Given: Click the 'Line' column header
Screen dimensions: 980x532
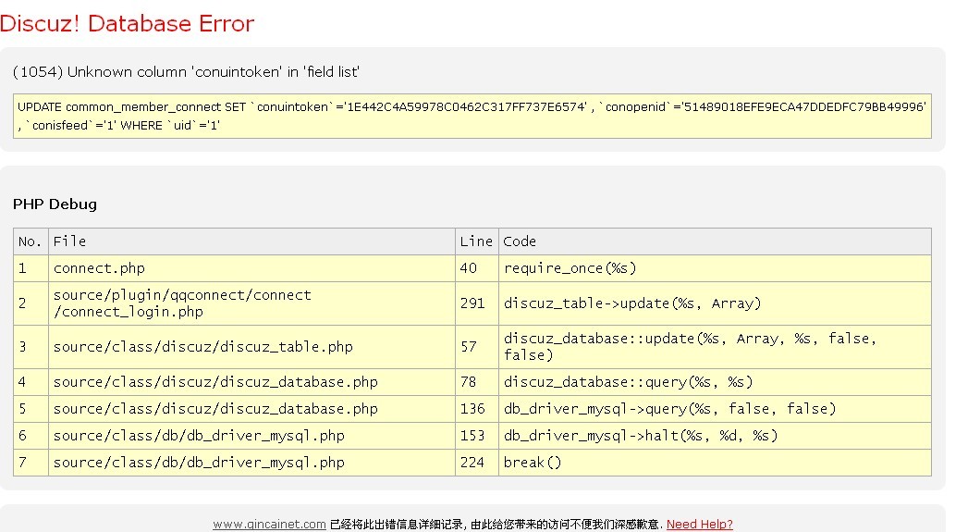Looking at the screenshot, I should tap(477, 241).
